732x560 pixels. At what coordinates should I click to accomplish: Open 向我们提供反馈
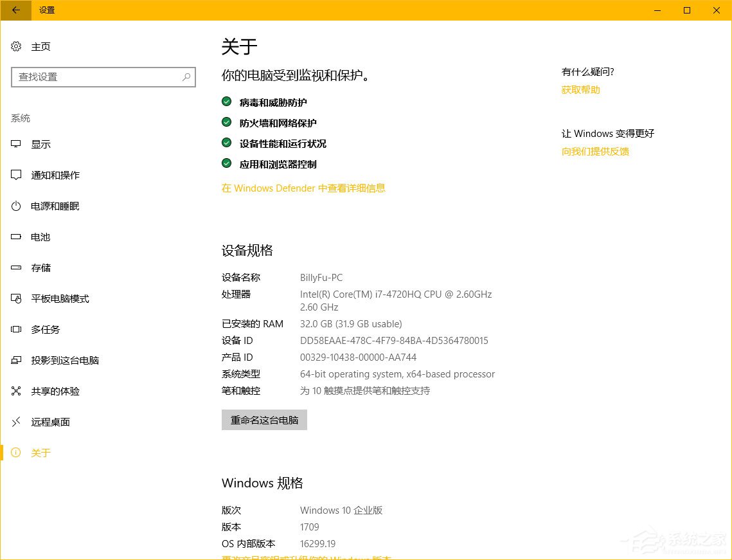click(595, 151)
